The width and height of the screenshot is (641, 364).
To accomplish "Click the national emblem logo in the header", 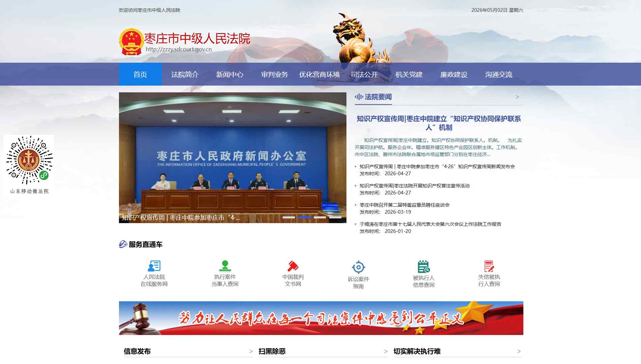I will pyautogui.click(x=132, y=42).
